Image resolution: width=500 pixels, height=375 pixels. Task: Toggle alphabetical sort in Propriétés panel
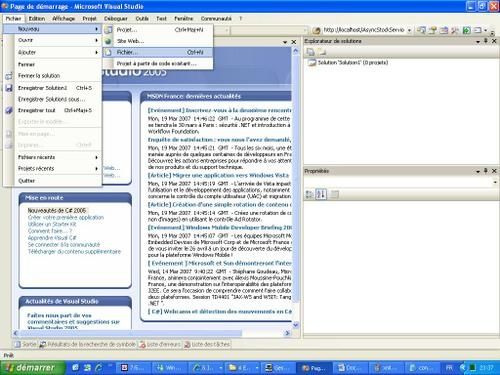pos(321,194)
